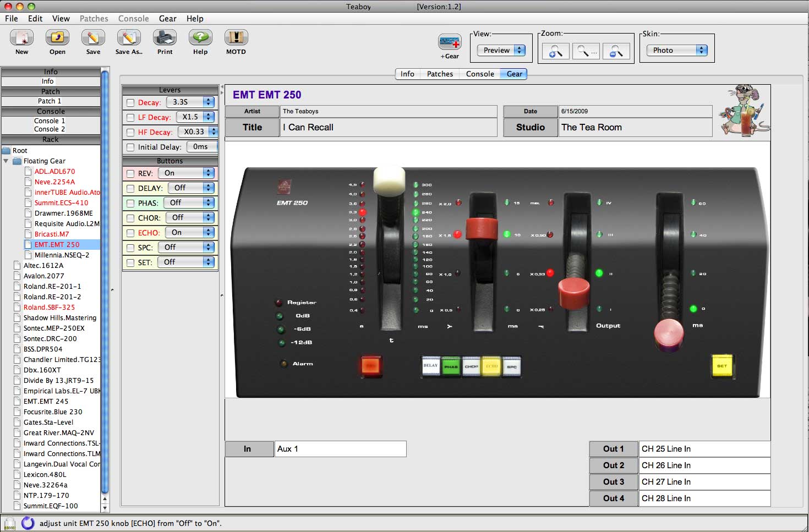809x532 pixels.
Task: Toggle the HF Decay checkbox
Action: click(x=130, y=132)
